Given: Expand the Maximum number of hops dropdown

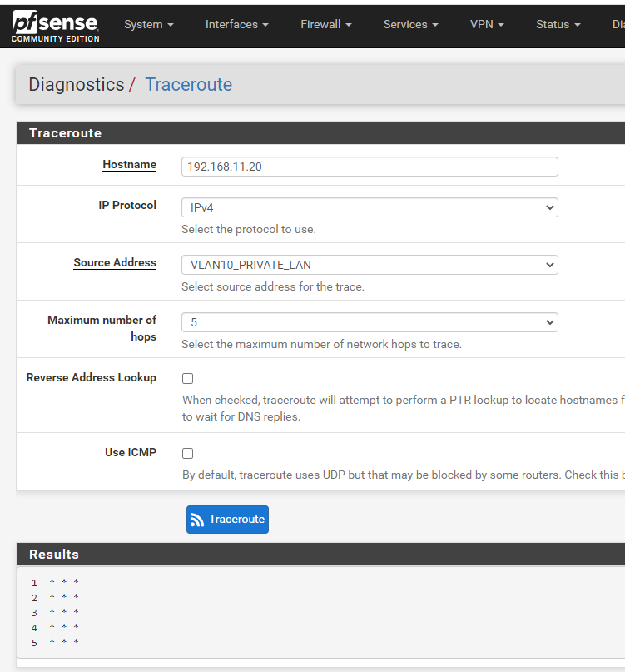Looking at the screenshot, I should tap(370, 322).
